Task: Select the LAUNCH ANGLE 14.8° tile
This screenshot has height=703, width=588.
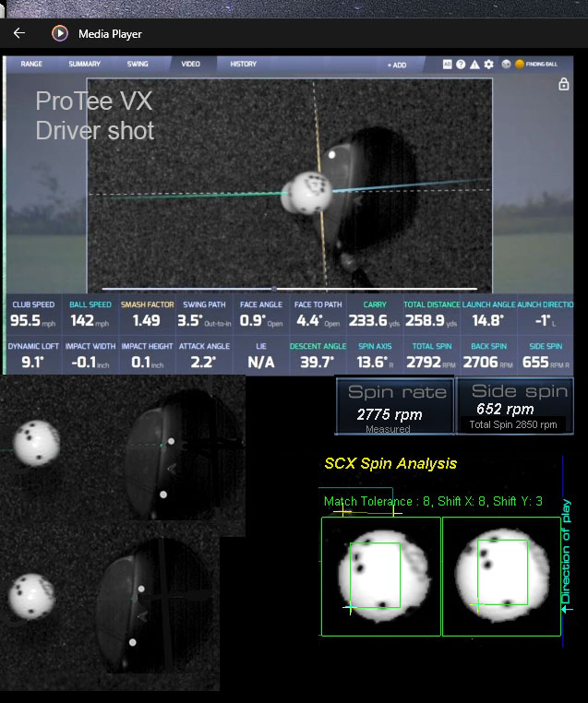Action: (x=489, y=315)
